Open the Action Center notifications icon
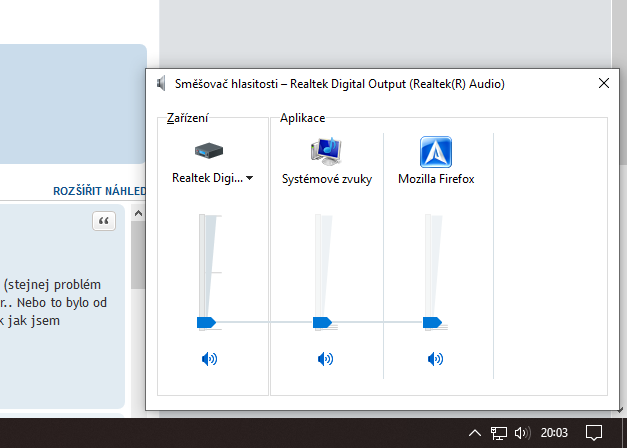Viewport: 627px width, 448px height. (x=594, y=432)
